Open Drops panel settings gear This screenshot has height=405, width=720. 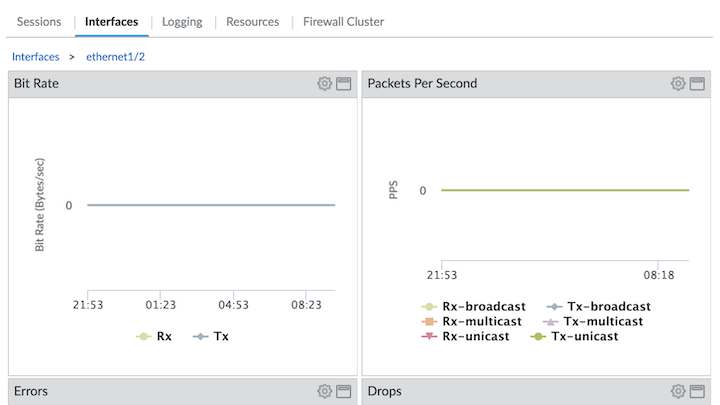click(x=678, y=392)
